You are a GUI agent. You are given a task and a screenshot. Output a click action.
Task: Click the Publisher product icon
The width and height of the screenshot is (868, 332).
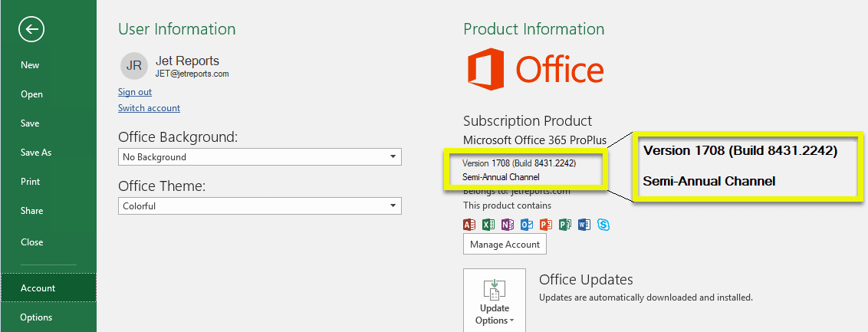(x=565, y=225)
